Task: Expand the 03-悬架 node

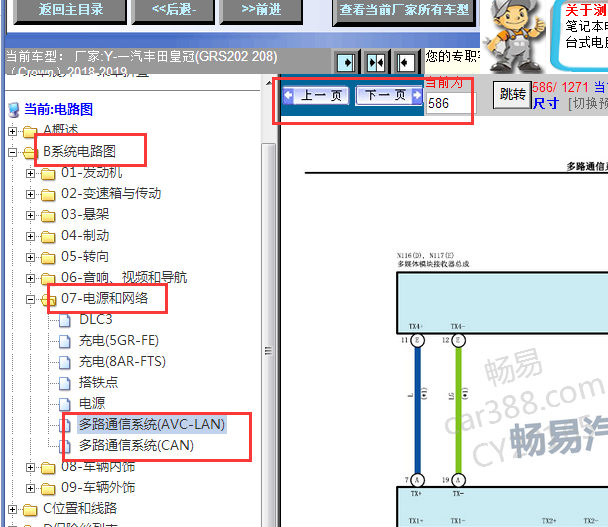Action: pos(30,215)
